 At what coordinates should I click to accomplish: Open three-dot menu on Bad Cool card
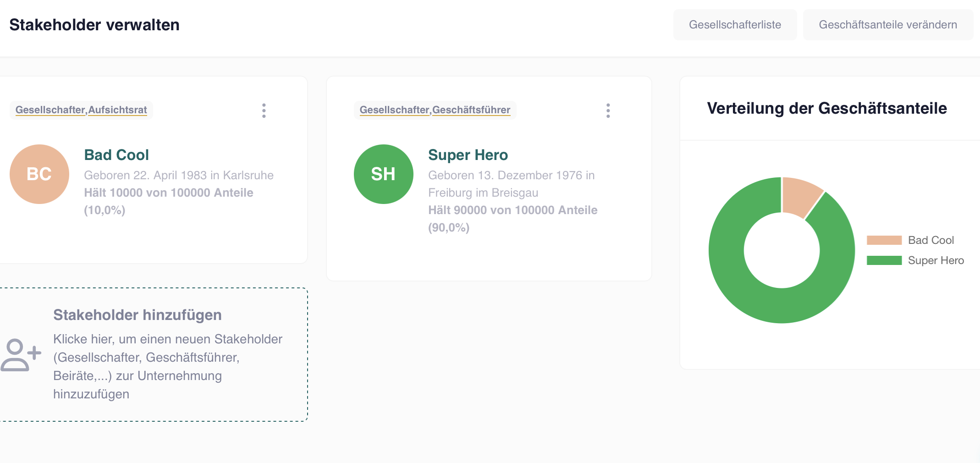[264, 110]
